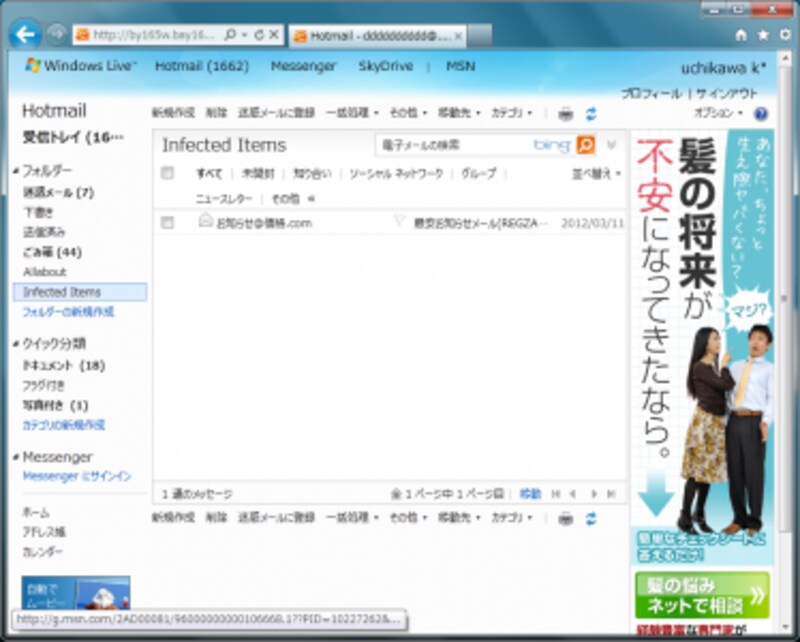
Task: Open カテゴリ dropdown in top toolbar
Action: click(512, 113)
